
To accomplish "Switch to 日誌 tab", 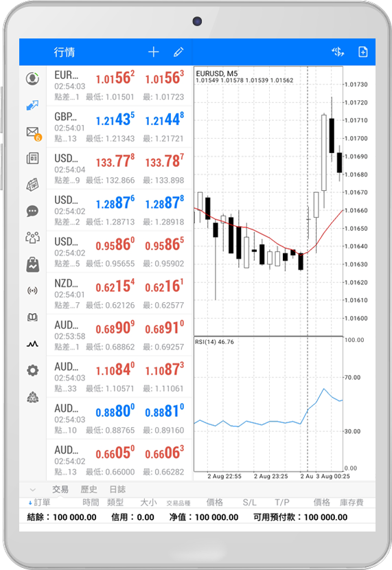I will pos(117,489).
